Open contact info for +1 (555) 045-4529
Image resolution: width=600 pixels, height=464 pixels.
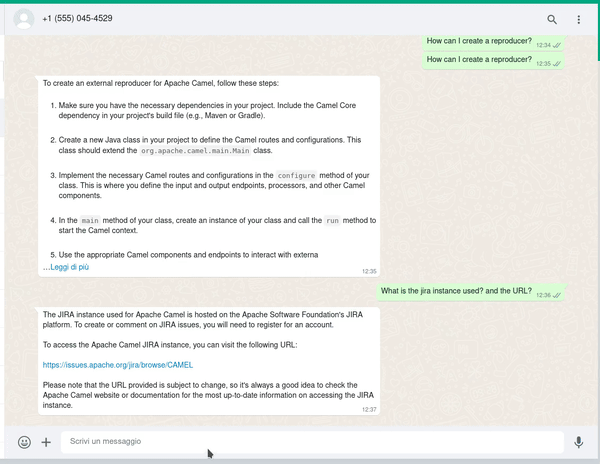click(77, 19)
